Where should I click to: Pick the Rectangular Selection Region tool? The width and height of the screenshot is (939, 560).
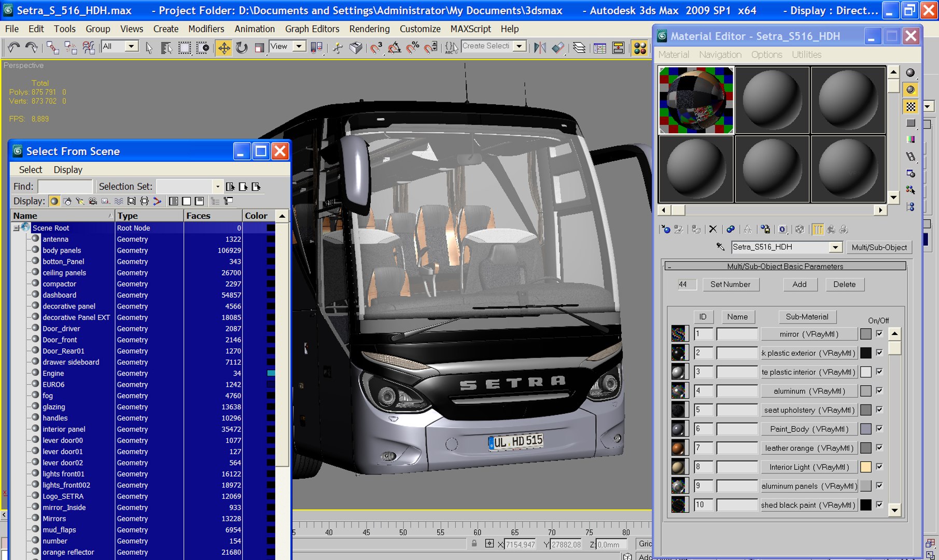pos(185,48)
